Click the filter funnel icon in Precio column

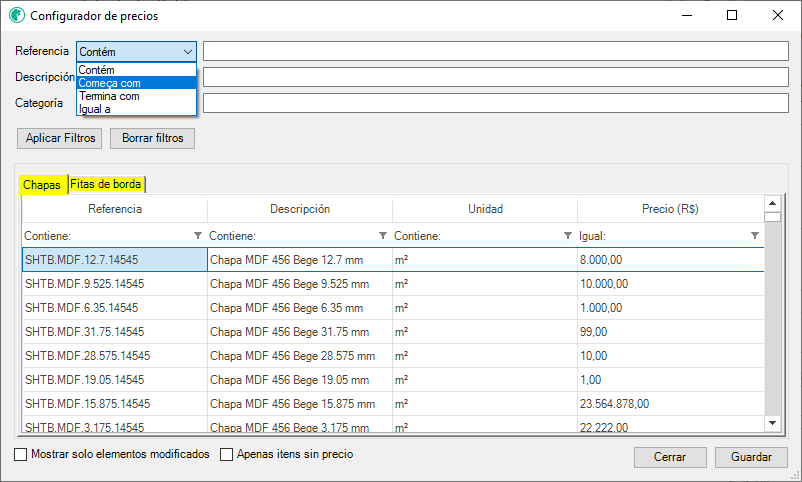point(754,235)
